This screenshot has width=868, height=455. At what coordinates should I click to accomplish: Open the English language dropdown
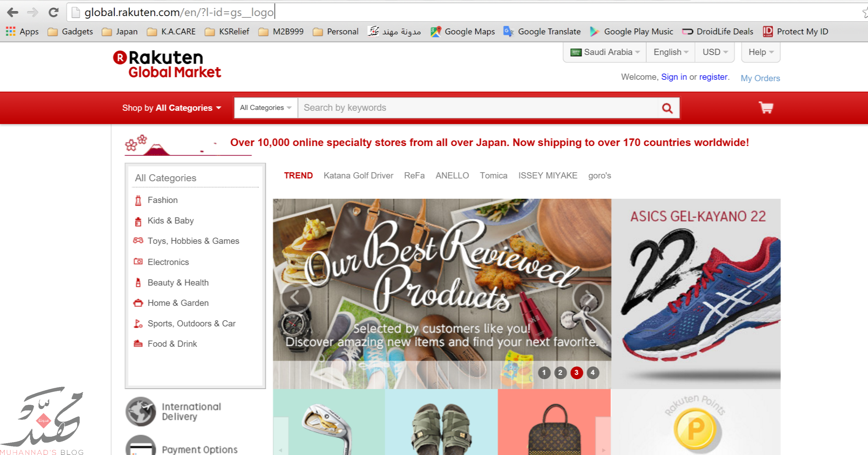pos(671,52)
